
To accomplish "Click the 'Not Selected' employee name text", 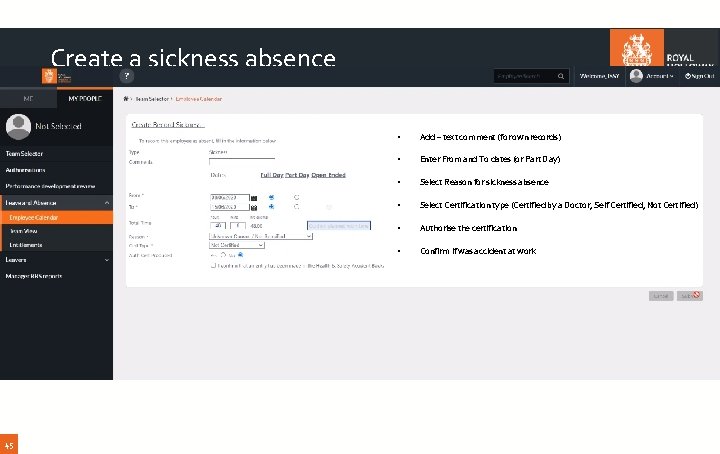I will [58, 126].
